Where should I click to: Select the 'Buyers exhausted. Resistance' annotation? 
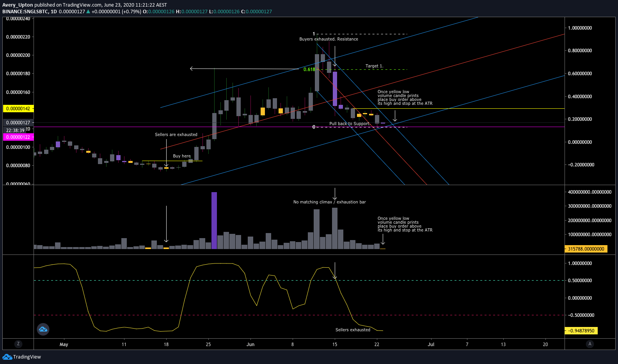tap(329, 39)
